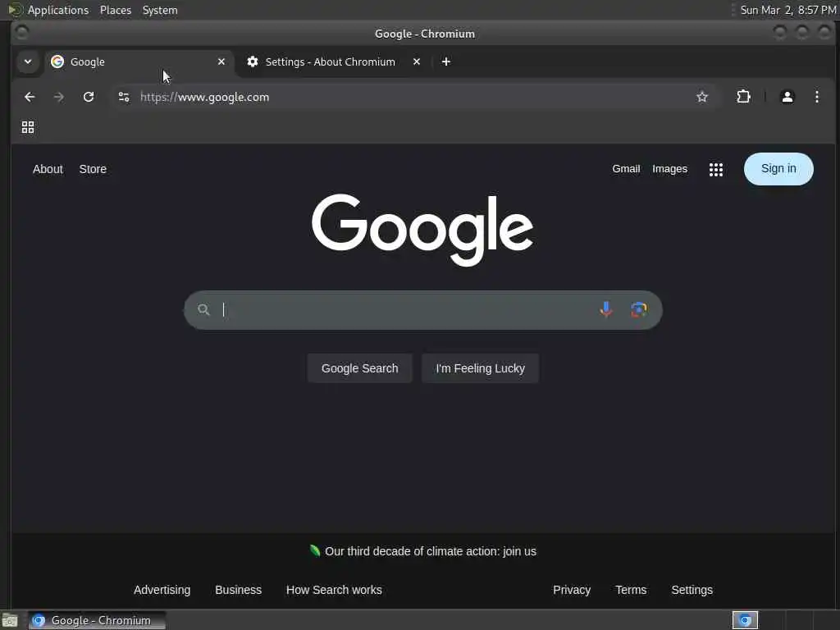840x630 pixels.
Task: Close the Settings - About Chromium tab
Action: click(x=416, y=62)
